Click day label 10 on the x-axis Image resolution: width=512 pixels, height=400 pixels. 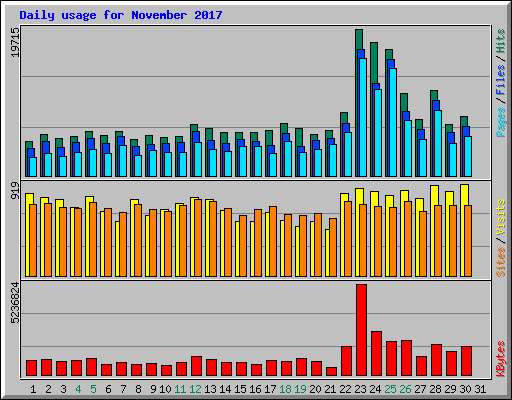(165, 389)
